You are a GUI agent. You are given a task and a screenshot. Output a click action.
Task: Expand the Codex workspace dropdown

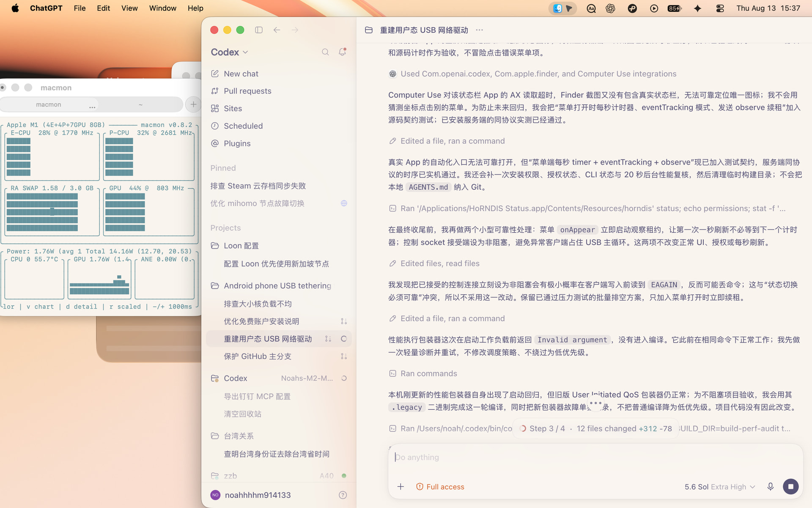click(x=230, y=52)
